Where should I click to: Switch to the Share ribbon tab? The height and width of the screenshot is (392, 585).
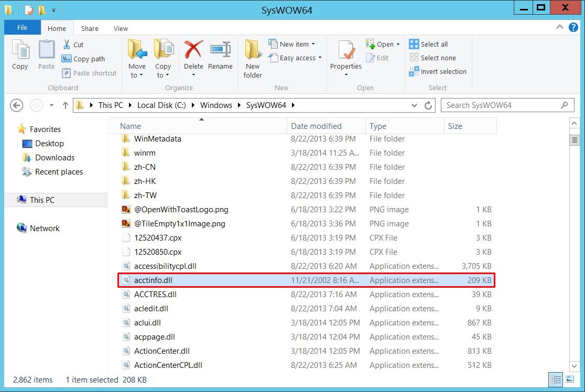90,28
